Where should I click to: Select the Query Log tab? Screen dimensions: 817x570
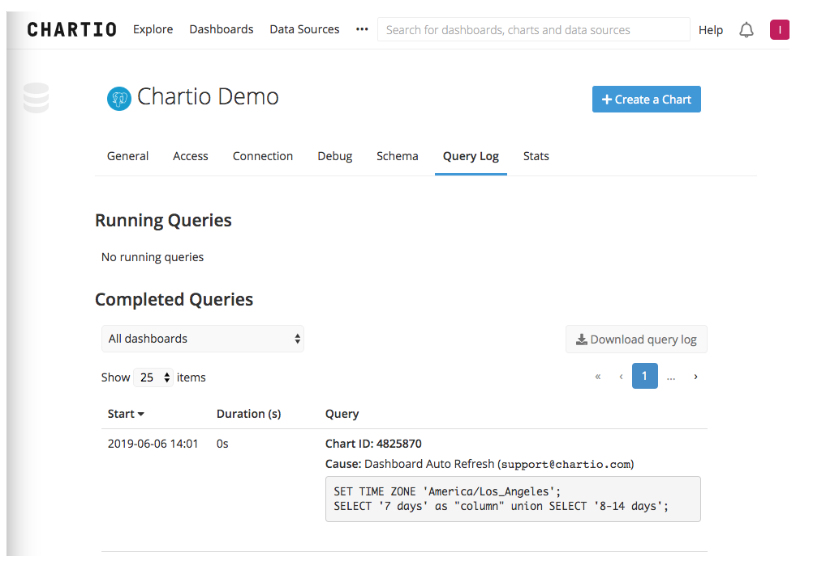point(471,156)
